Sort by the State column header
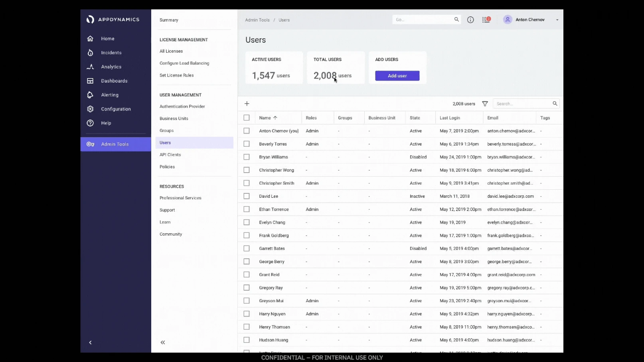644x362 pixels. point(415,118)
